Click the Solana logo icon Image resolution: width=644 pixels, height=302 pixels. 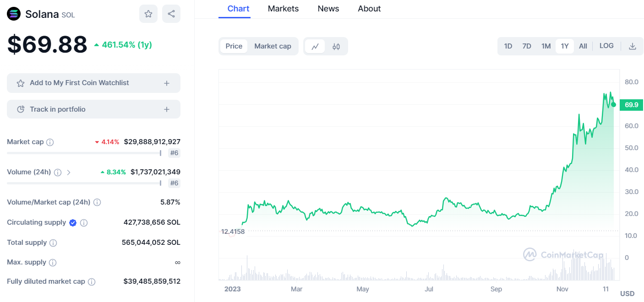pyautogui.click(x=14, y=14)
